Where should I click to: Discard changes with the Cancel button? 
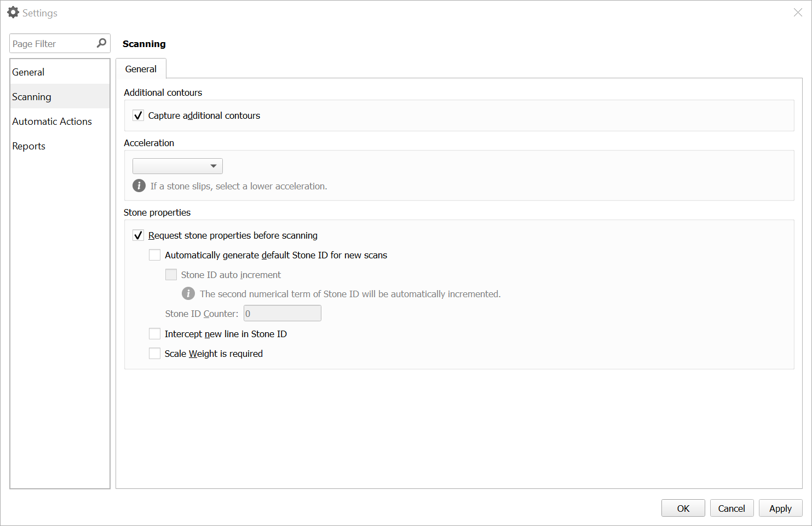[732, 508]
